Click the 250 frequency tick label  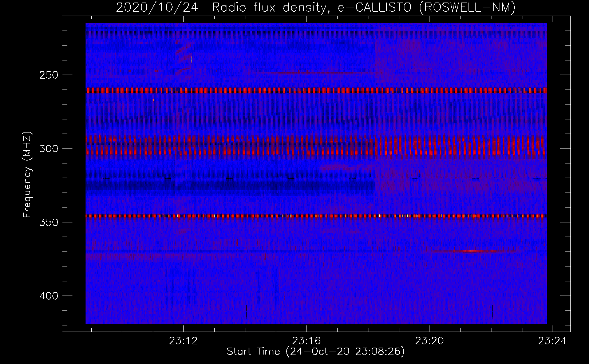(49, 75)
